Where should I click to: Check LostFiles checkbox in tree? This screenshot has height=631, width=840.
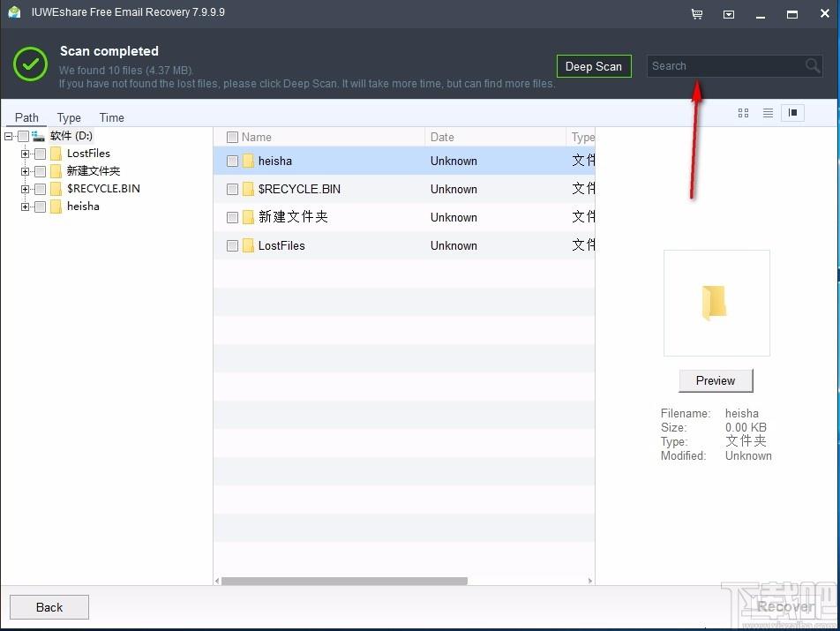tap(41, 154)
